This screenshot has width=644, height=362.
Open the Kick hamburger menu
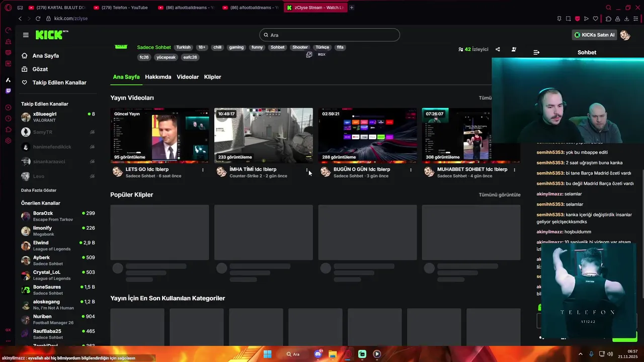[x=26, y=35]
